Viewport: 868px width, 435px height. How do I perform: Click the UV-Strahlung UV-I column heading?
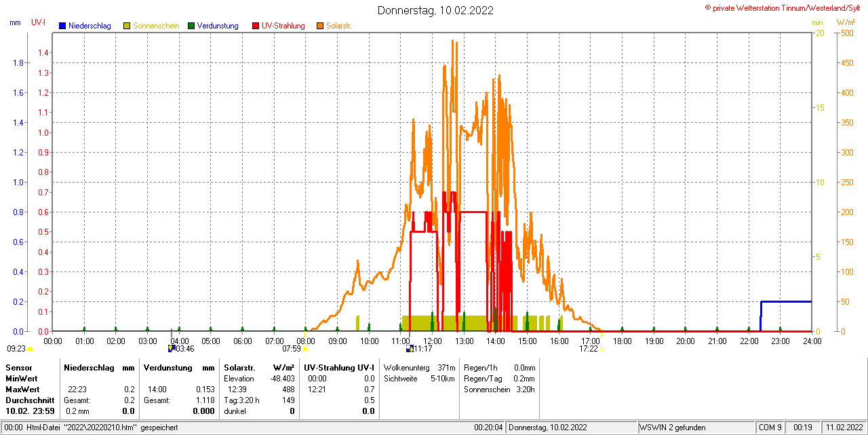(x=338, y=367)
